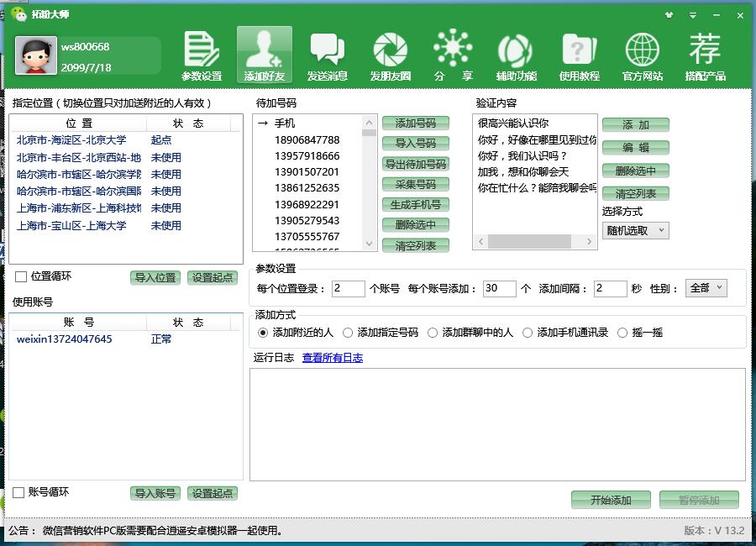This screenshot has width=756, height=546.
Task: Select 添加手机通讯录 radio option
Action: click(528, 333)
